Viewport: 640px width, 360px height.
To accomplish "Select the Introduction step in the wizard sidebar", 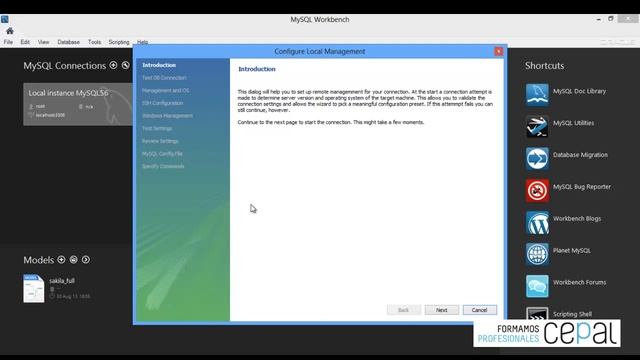I will point(159,65).
